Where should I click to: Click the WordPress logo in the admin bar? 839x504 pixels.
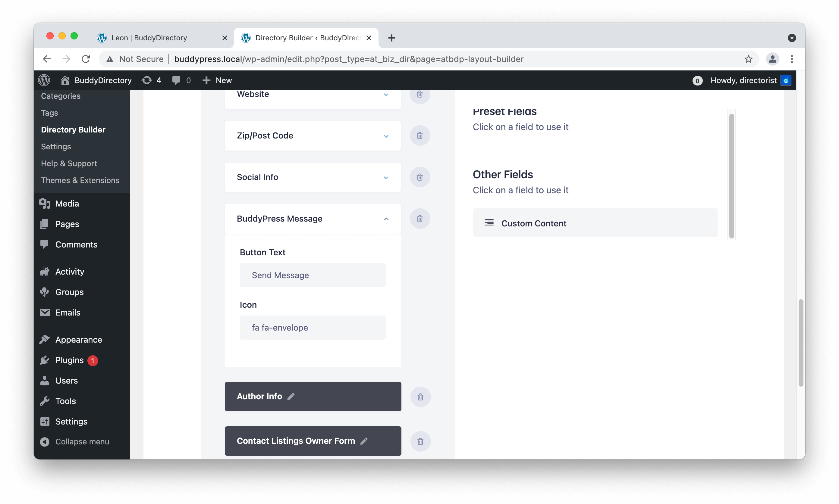point(44,80)
